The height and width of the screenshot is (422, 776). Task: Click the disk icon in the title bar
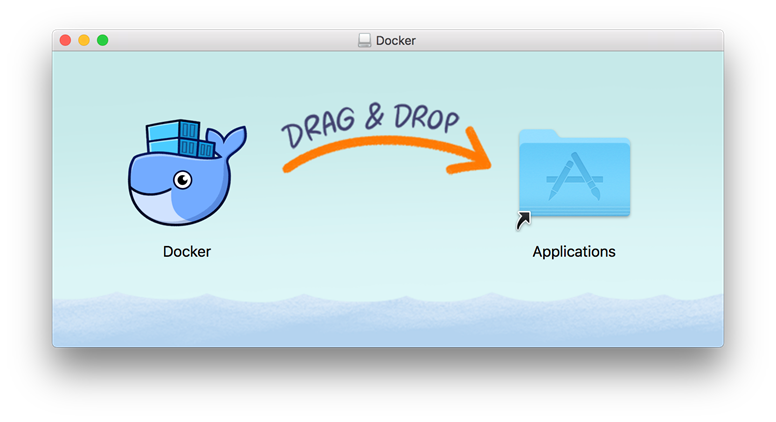coord(365,41)
